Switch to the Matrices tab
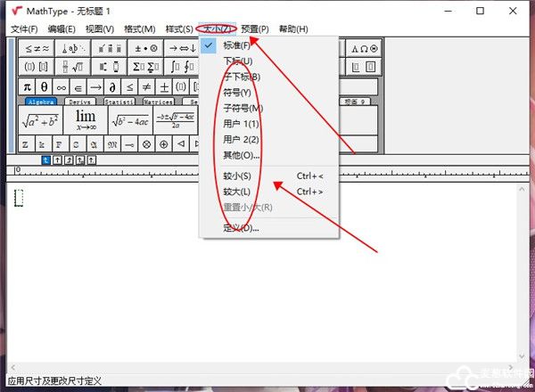 point(159,102)
